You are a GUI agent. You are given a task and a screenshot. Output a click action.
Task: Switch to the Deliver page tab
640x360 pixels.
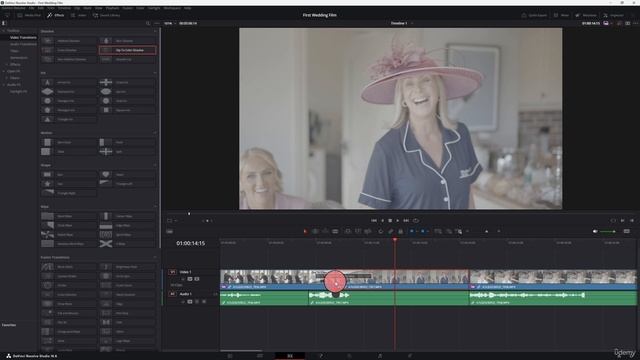[410, 356]
